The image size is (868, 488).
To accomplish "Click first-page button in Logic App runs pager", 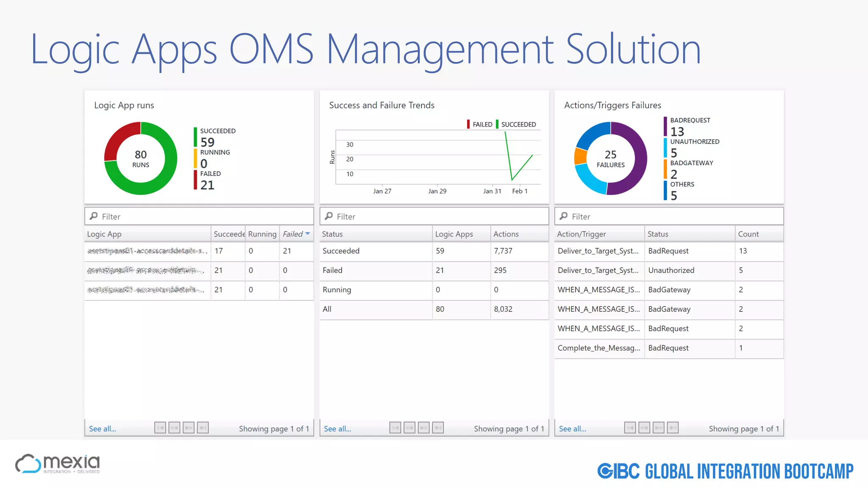I will coord(160,428).
